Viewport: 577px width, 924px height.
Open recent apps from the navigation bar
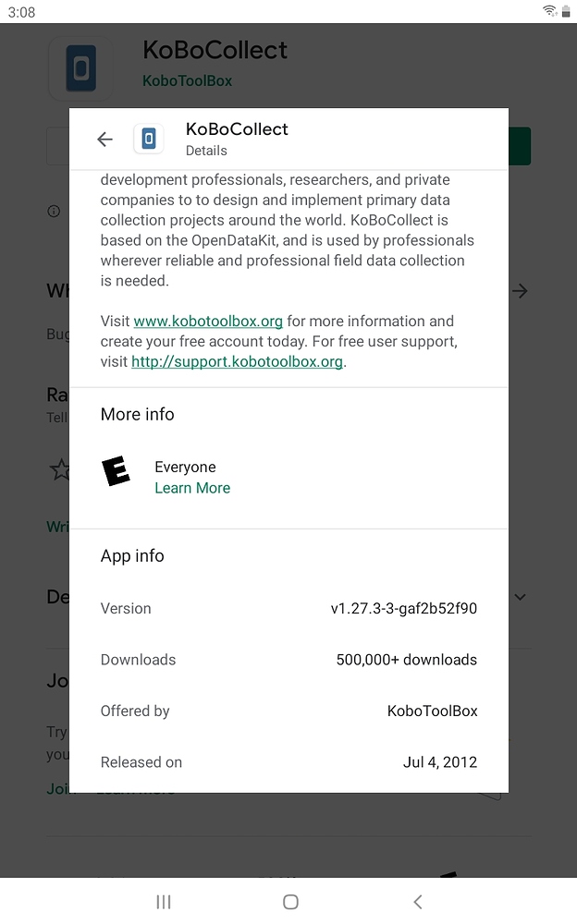coord(163,901)
